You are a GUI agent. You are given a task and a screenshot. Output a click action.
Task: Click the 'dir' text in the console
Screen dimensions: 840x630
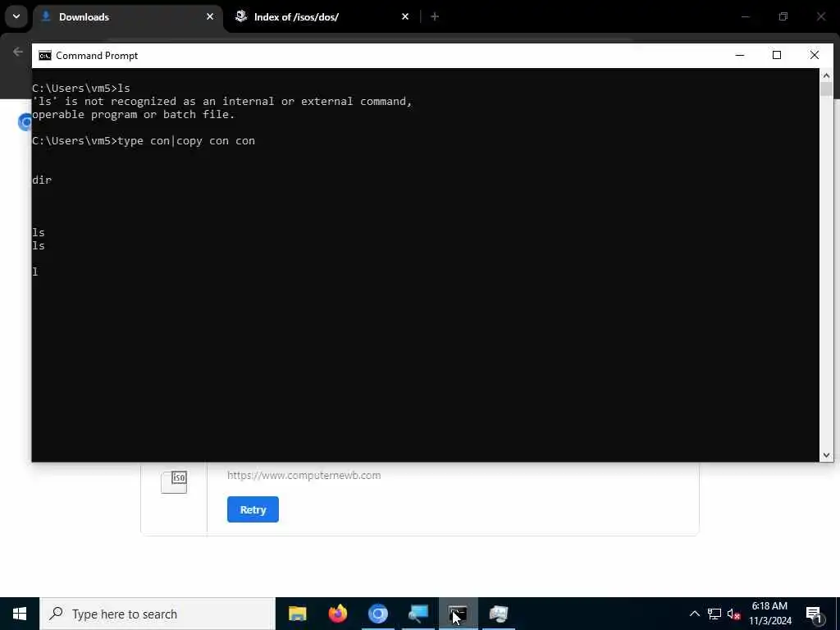coord(42,180)
